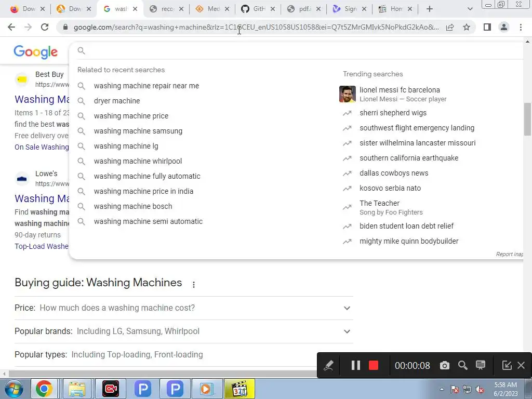
Task: Open the screen recorder taskbar icon
Action: point(111,389)
